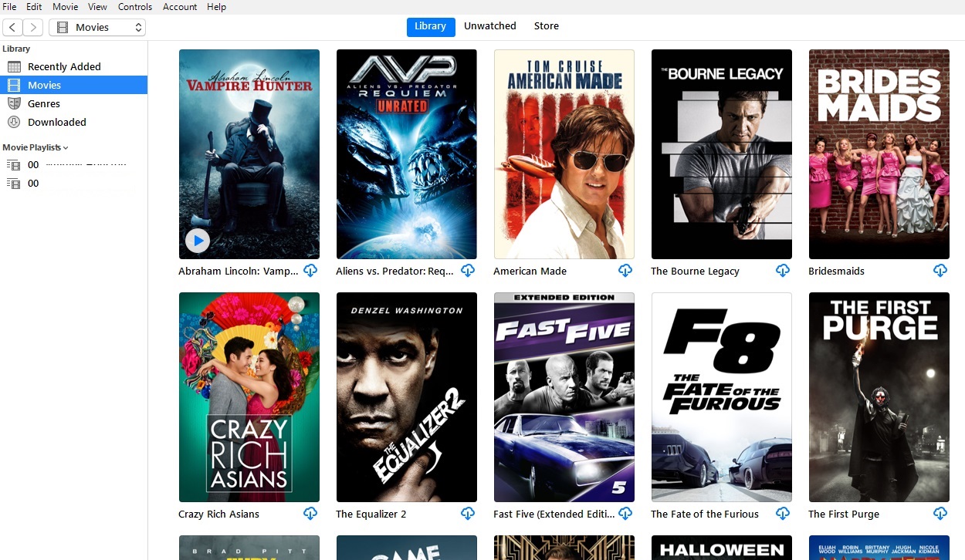Click 'Crazy Rich Asians' title text
Image resolution: width=965 pixels, height=560 pixels.
tap(218, 514)
